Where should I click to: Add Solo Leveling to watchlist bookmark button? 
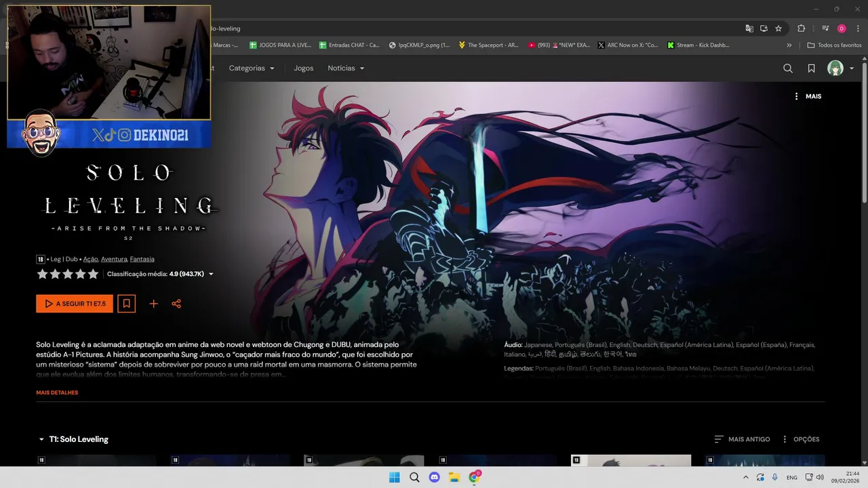pyautogui.click(x=126, y=304)
